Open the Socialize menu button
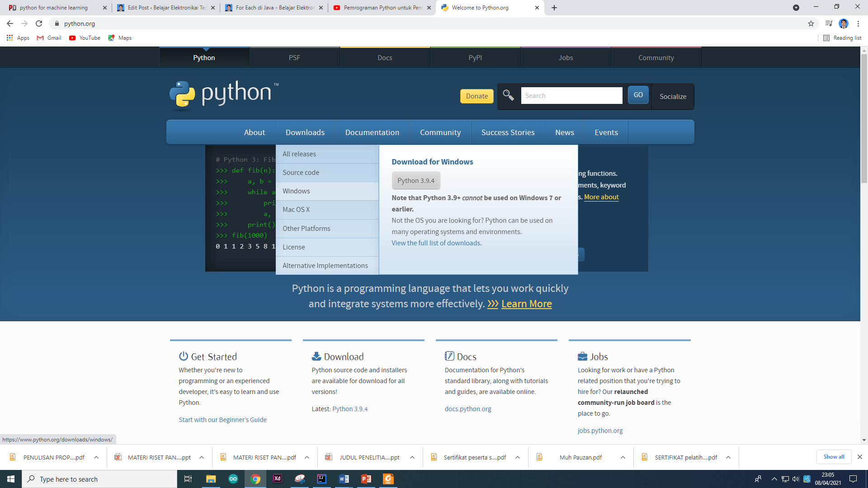Screen dimensions: 868x488 coord(673,96)
